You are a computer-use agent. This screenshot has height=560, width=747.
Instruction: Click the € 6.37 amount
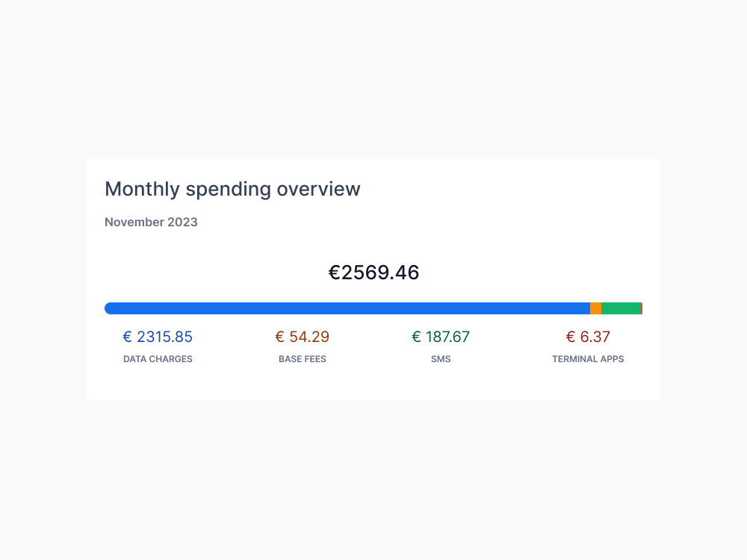point(588,337)
